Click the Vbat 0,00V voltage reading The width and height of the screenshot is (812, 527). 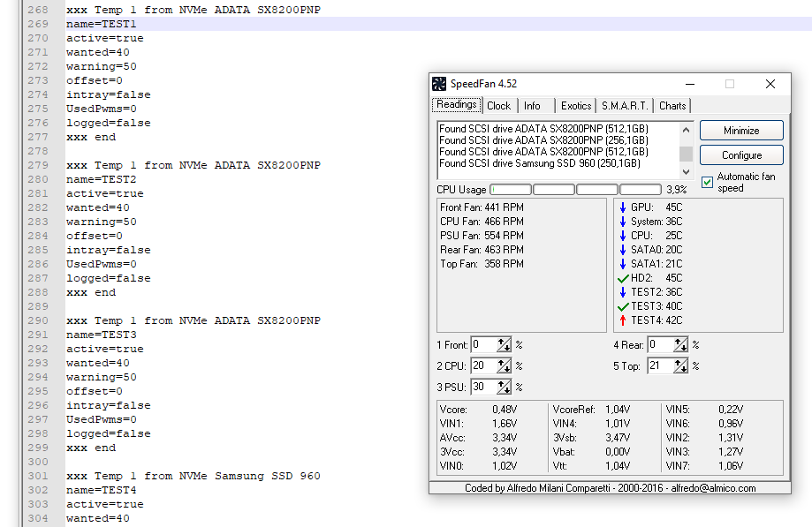coord(591,452)
